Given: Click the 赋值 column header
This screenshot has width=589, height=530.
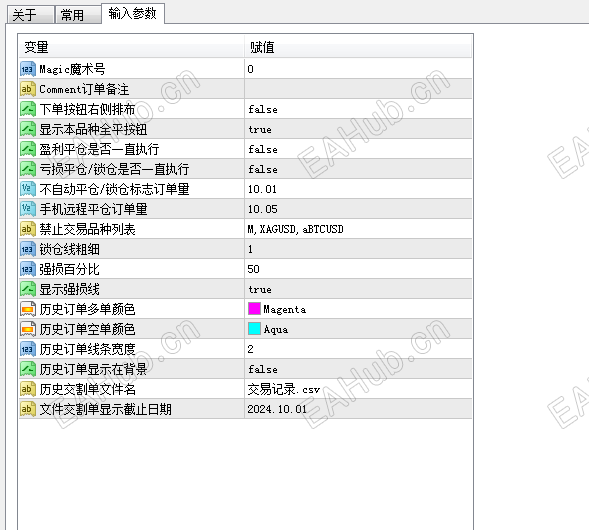Looking at the screenshot, I should [358, 47].
